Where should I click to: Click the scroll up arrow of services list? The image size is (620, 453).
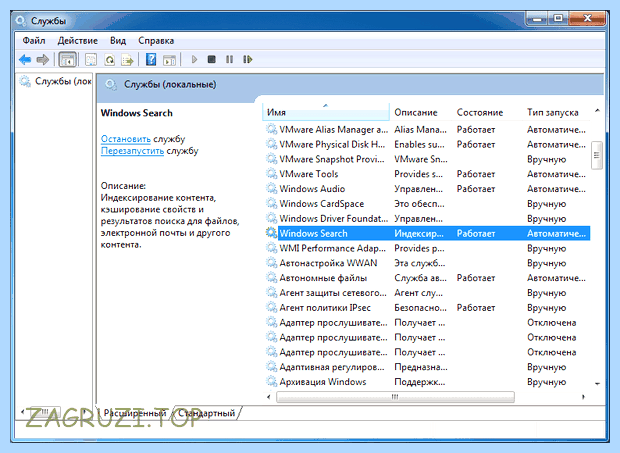[597, 111]
